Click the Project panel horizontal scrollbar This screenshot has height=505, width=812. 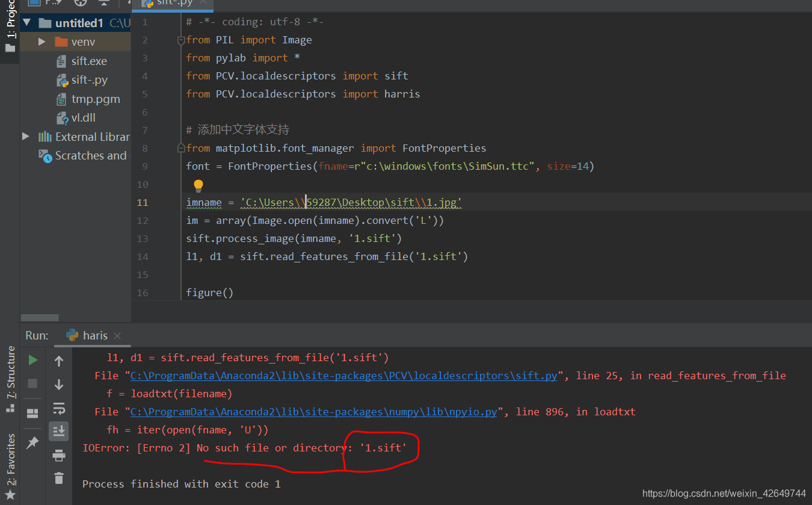pos(40,318)
